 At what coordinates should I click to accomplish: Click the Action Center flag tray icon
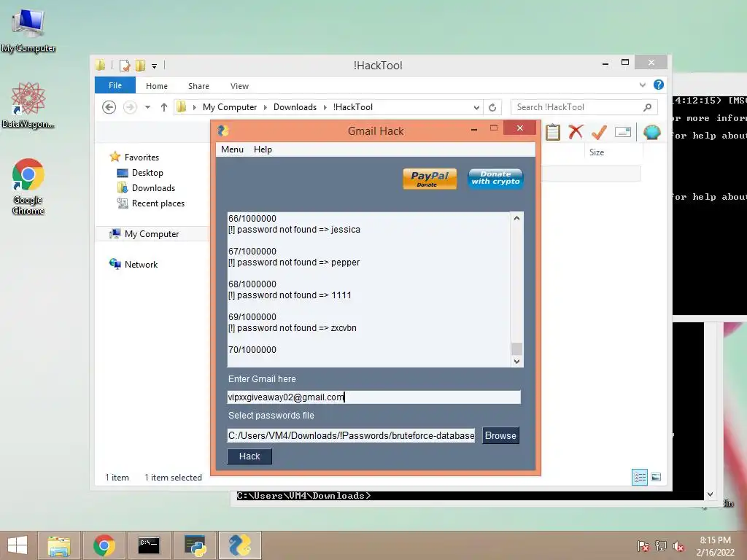click(643, 546)
